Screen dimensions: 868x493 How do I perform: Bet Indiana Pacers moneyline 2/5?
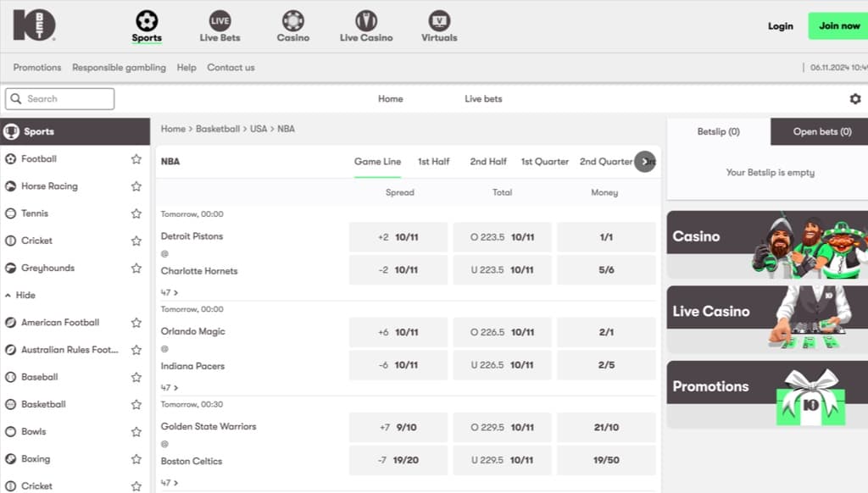pos(606,364)
